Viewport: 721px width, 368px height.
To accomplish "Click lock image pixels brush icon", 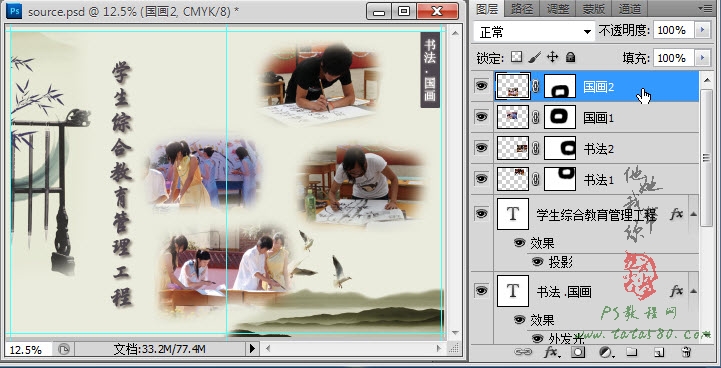I will [x=534, y=57].
